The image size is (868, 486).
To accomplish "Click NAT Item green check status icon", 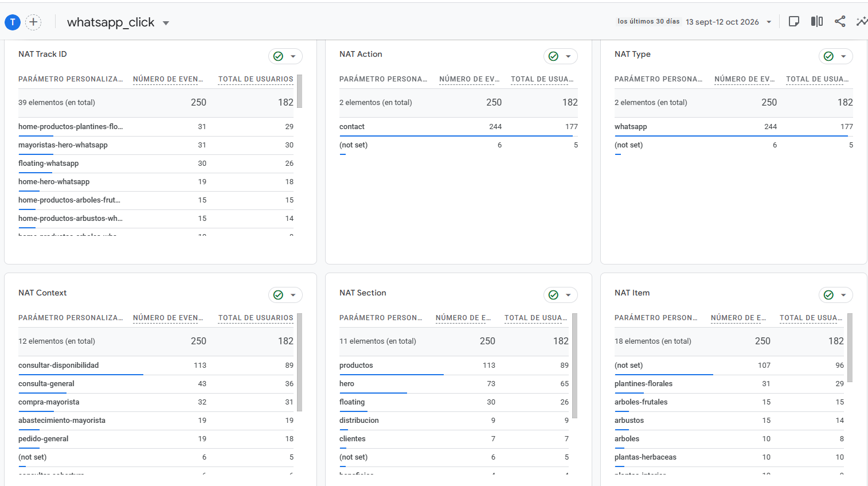I will tap(828, 295).
